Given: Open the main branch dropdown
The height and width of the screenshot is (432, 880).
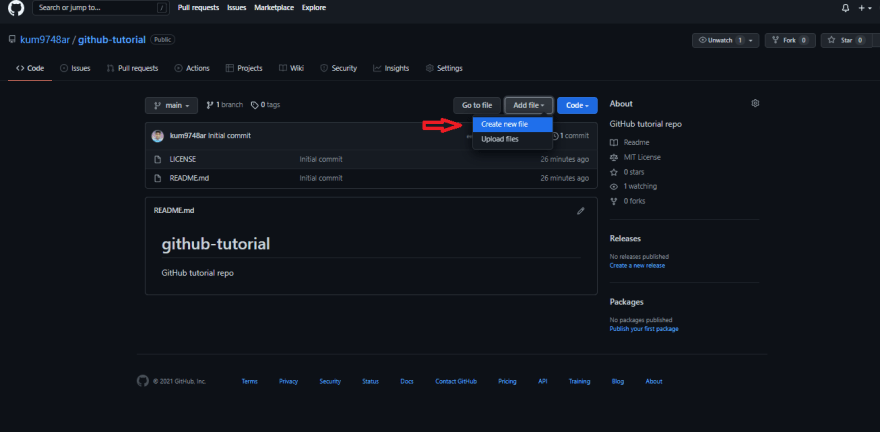Looking at the screenshot, I should point(171,105).
